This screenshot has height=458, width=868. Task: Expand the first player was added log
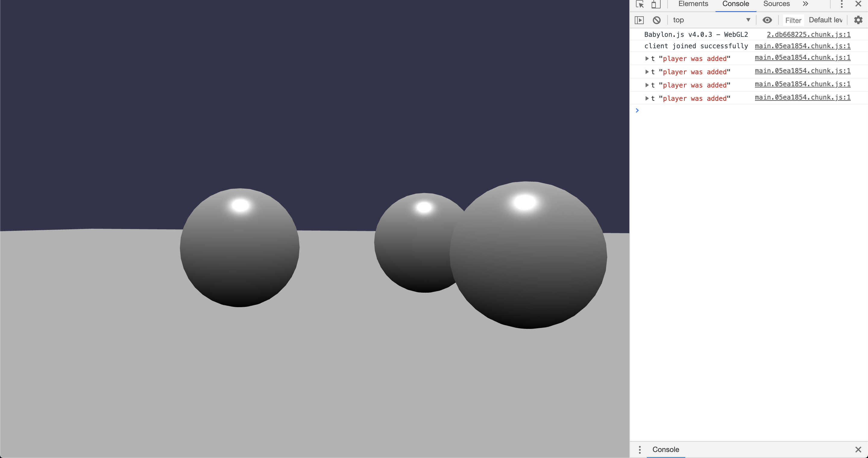[646, 59]
